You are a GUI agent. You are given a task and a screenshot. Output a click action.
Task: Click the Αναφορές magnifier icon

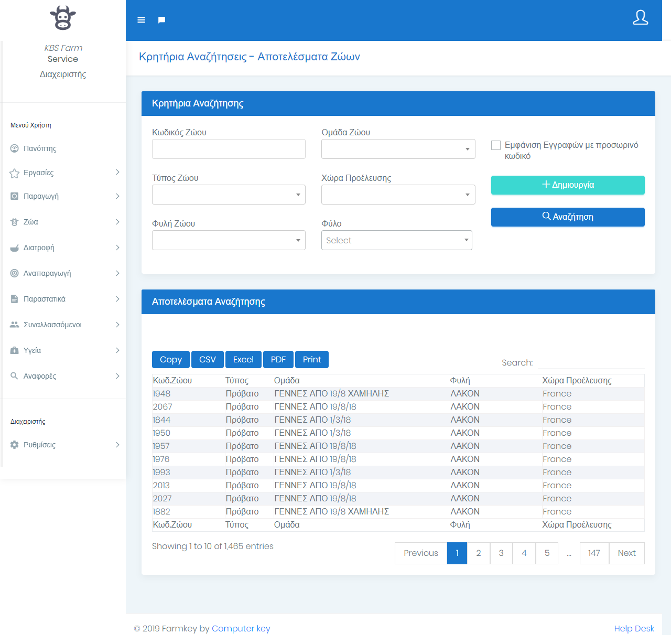click(15, 376)
